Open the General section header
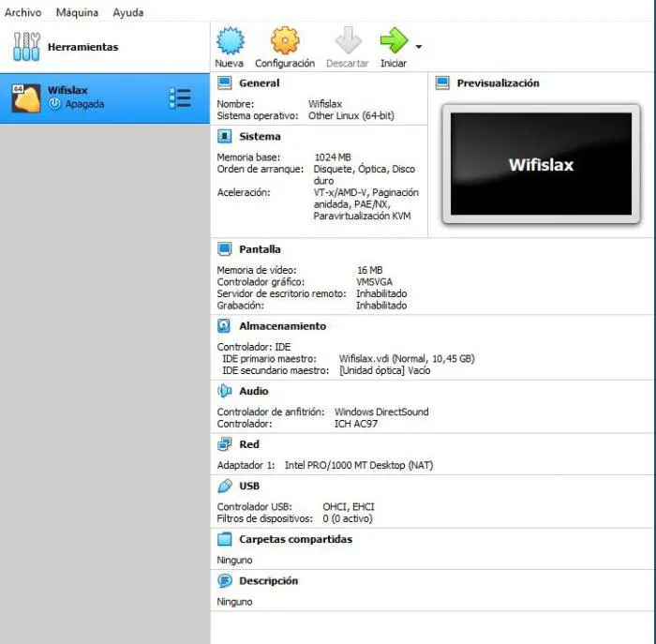 coord(259,82)
